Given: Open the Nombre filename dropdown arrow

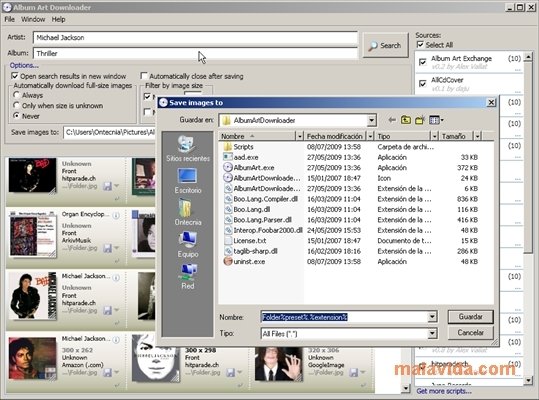Looking at the screenshot, I should (x=432, y=317).
